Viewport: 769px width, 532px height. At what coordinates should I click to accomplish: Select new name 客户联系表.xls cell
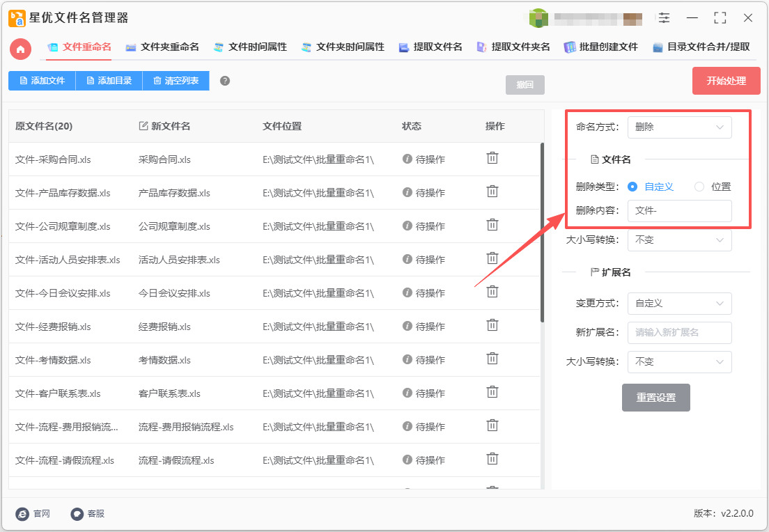[169, 393]
